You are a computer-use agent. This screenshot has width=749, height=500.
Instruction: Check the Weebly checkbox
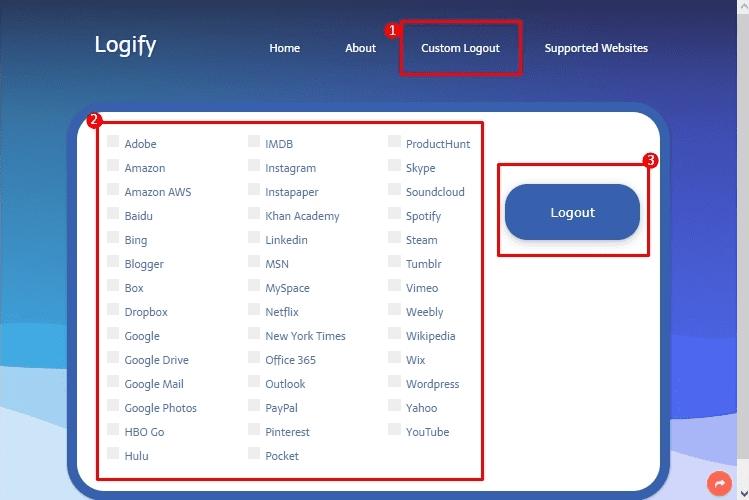(x=395, y=309)
